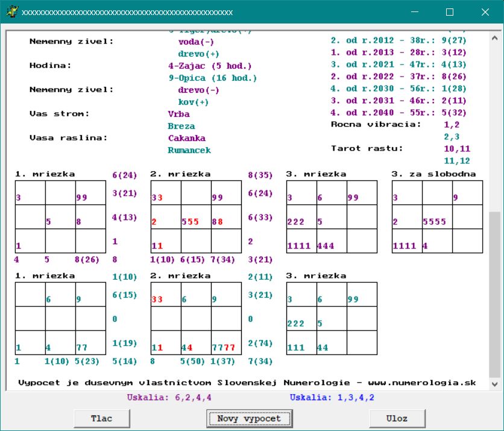Click the Tarot value "10,11"
The image size is (504, 431).
[x=457, y=149]
